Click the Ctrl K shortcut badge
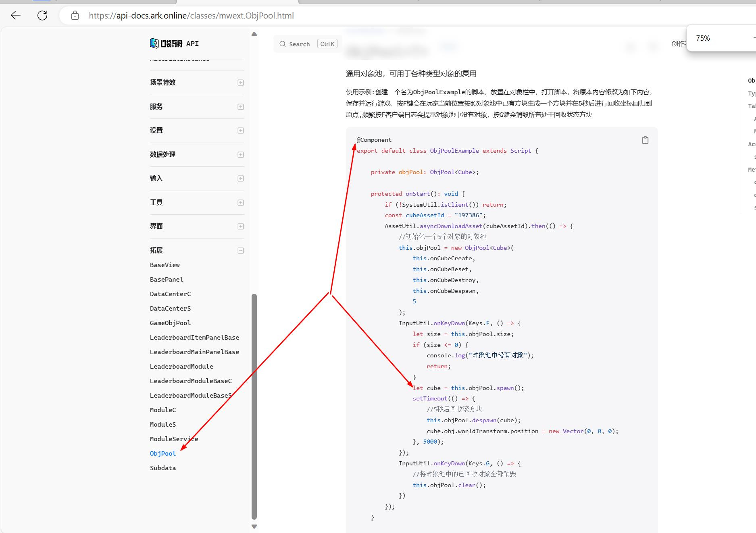This screenshot has width=756, height=533. (327, 44)
